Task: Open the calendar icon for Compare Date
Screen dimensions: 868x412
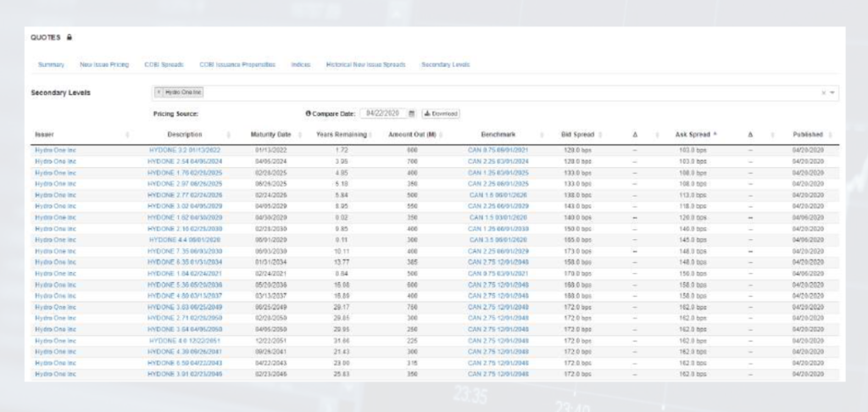Action: 412,114
